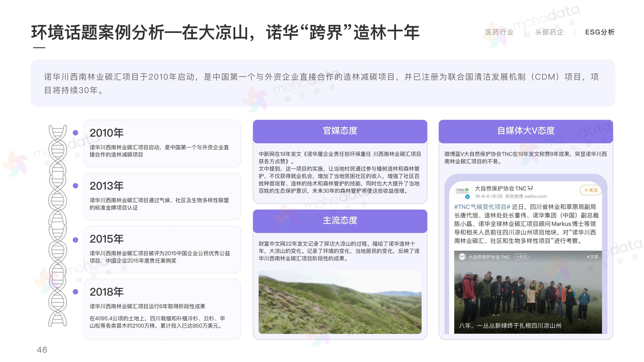Click the small +关注 button over group photo

521,257
